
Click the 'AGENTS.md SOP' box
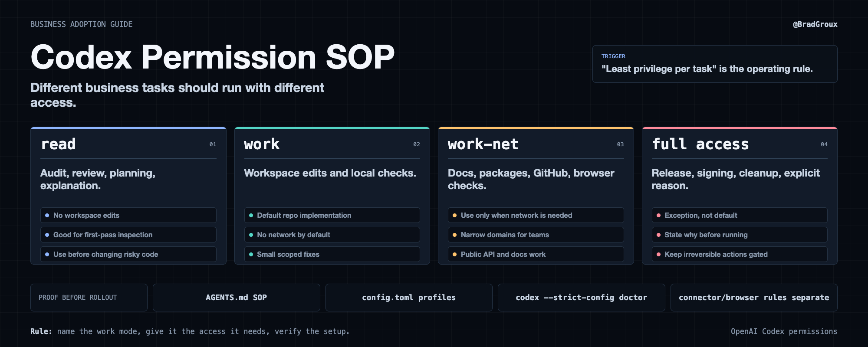click(x=237, y=298)
